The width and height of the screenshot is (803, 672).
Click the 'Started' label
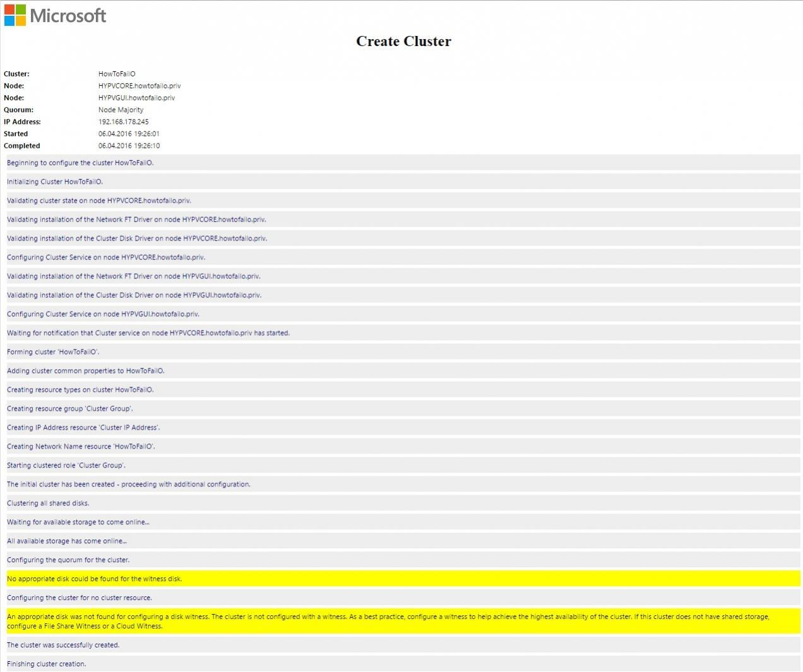tap(16, 134)
